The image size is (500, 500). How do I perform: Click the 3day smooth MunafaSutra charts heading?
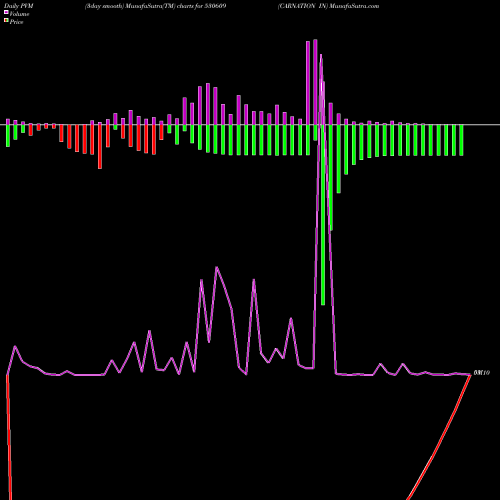point(155,6)
